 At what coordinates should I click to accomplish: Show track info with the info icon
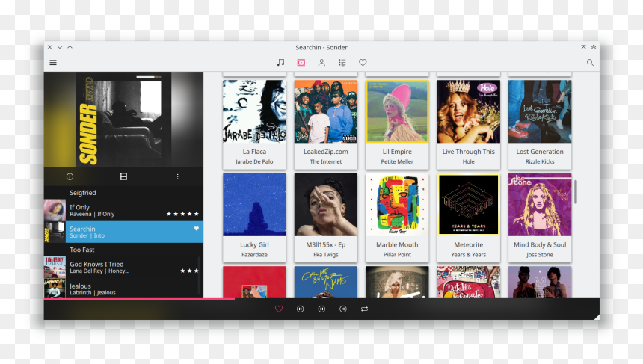pyautogui.click(x=70, y=176)
